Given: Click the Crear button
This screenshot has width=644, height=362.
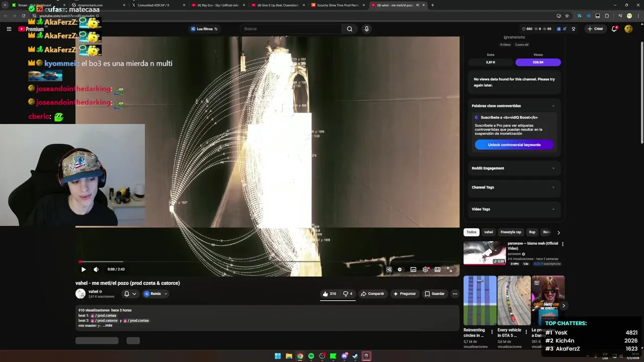Looking at the screenshot, I should (595, 29).
